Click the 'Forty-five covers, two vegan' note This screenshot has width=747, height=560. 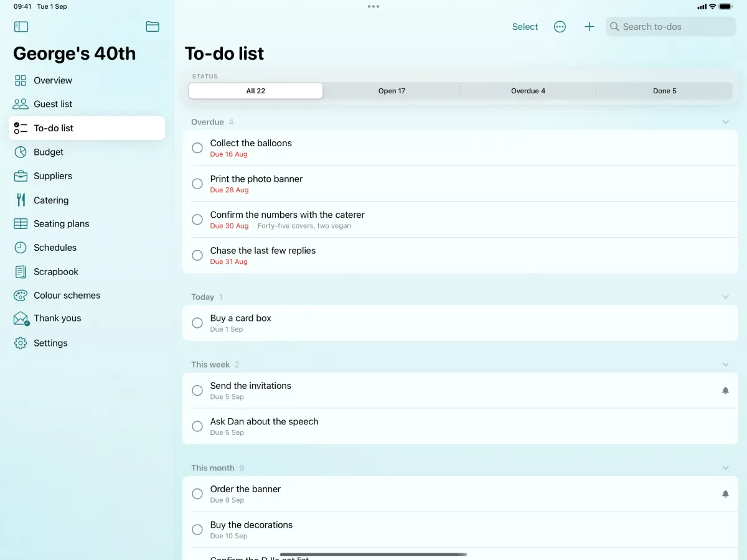click(x=304, y=226)
